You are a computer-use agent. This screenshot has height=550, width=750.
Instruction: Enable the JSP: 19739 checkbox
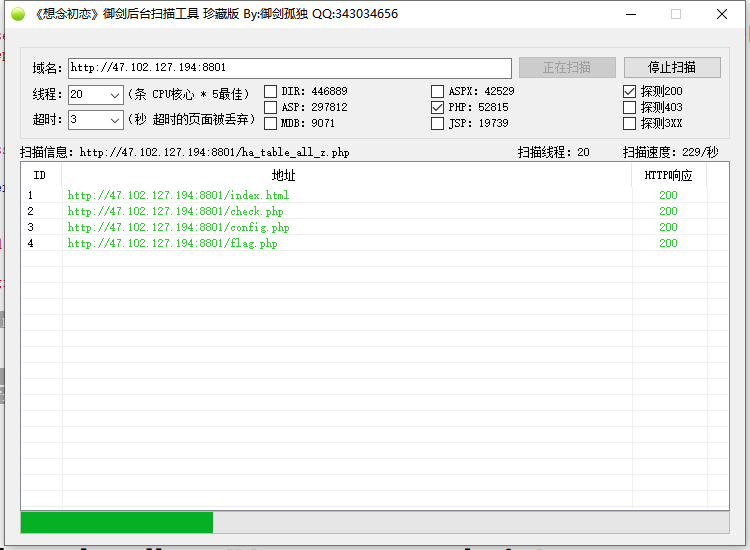click(x=437, y=123)
